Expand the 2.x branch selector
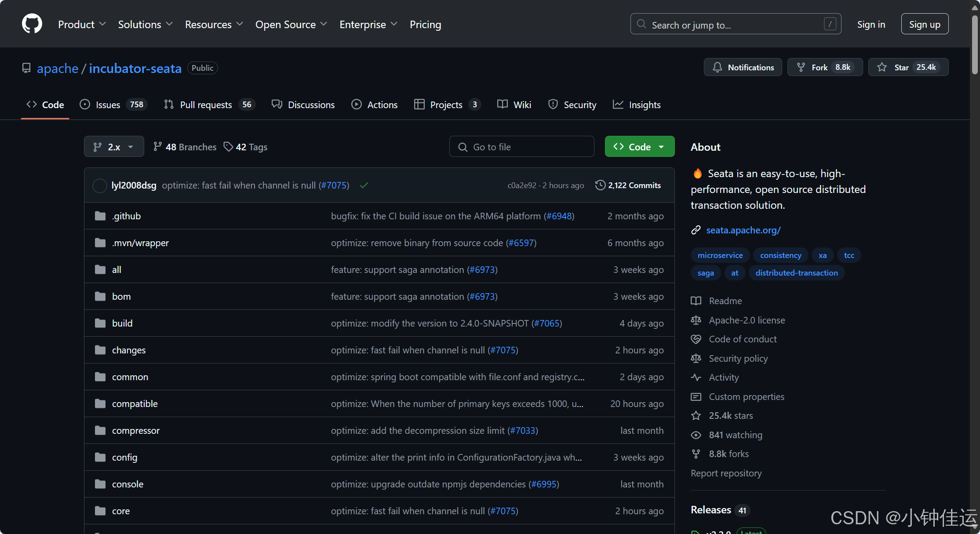 (113, 146)
